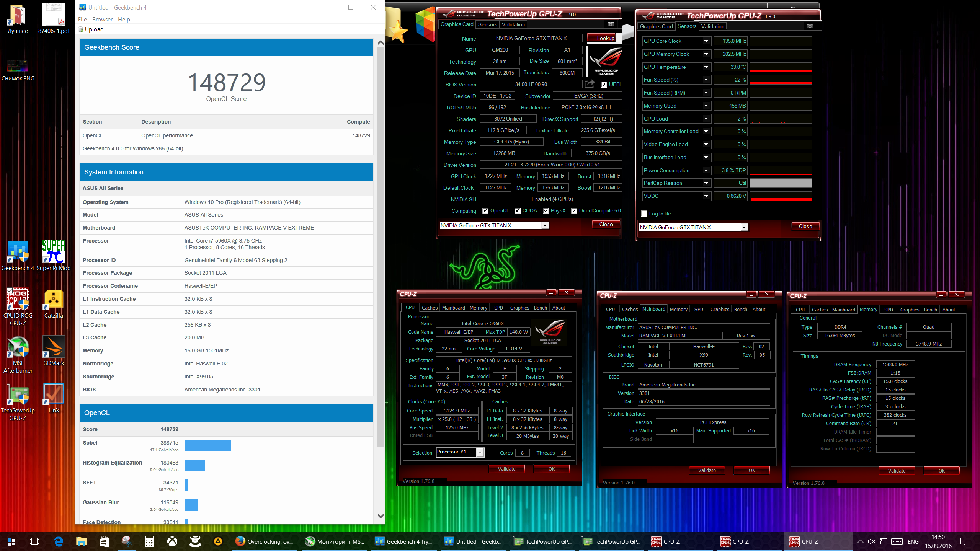
Task: Open the Снимок.PNG desktop image
Action: point(18,70)
